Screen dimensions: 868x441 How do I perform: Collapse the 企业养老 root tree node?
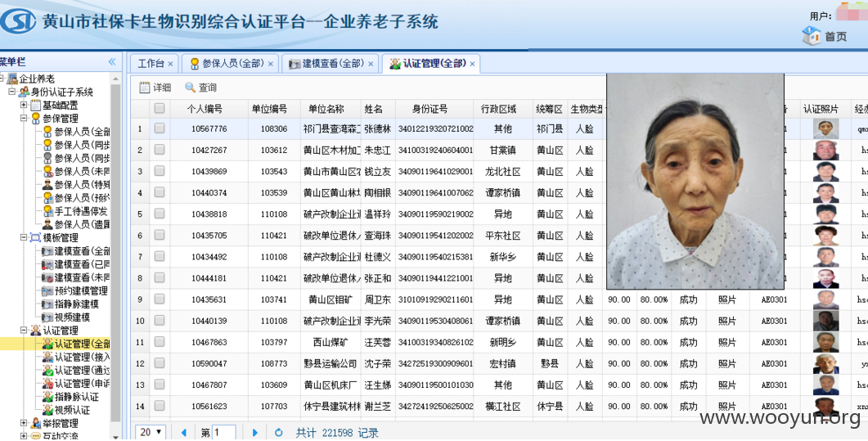pyautogui.click(x=2, y=79)
